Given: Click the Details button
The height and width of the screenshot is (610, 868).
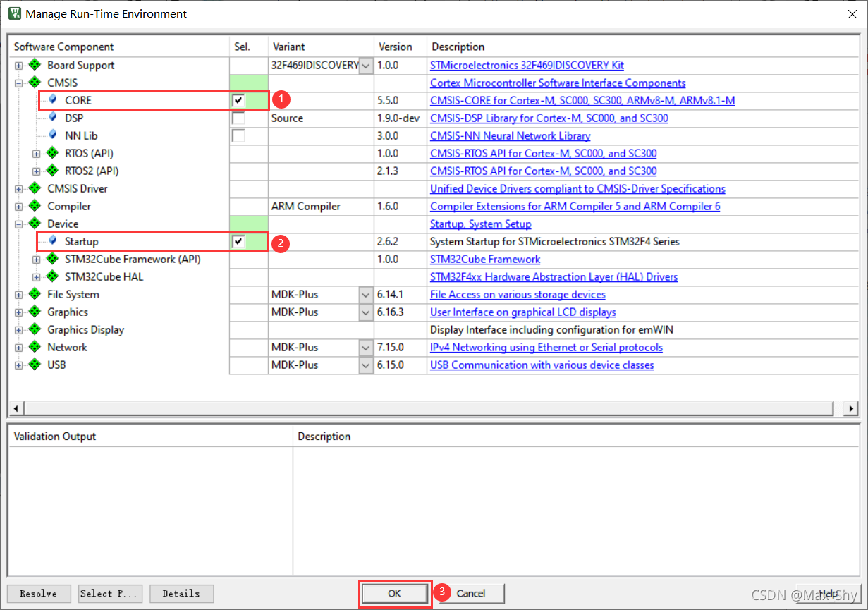Looking at the screenshot, I should (181, 594).
